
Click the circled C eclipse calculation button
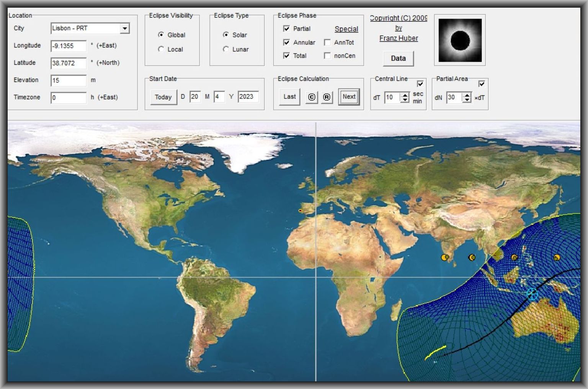click(x=312, y=97)
